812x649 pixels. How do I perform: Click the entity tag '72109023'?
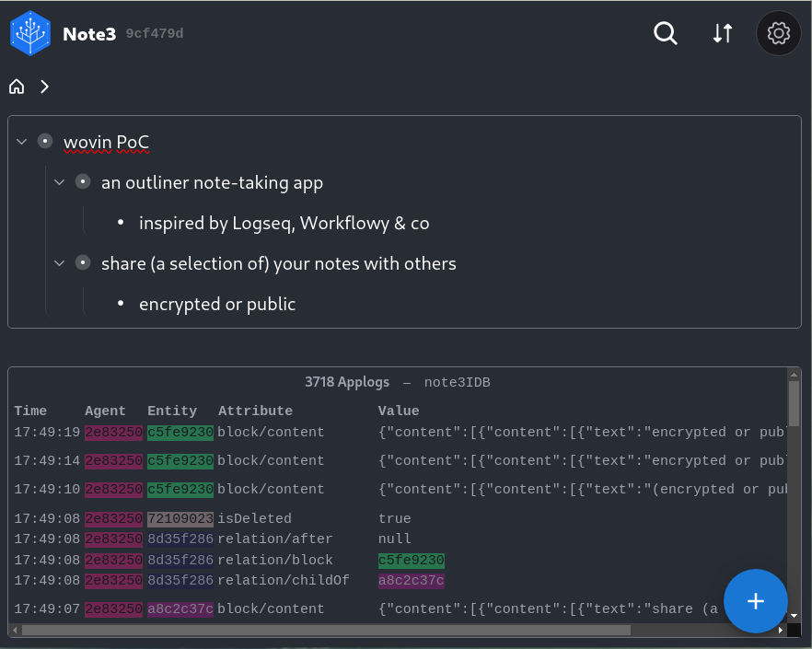[x=180, y=518]
